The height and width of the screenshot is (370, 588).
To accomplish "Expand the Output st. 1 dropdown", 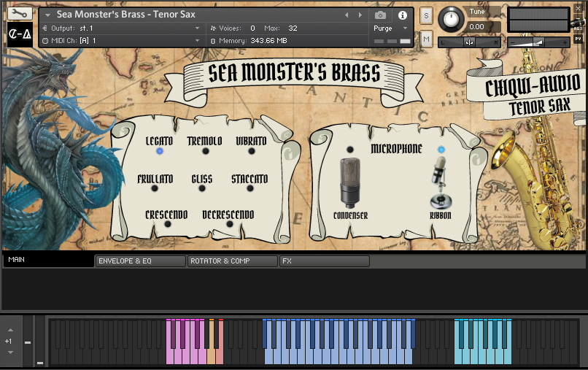I will point(197,28).
